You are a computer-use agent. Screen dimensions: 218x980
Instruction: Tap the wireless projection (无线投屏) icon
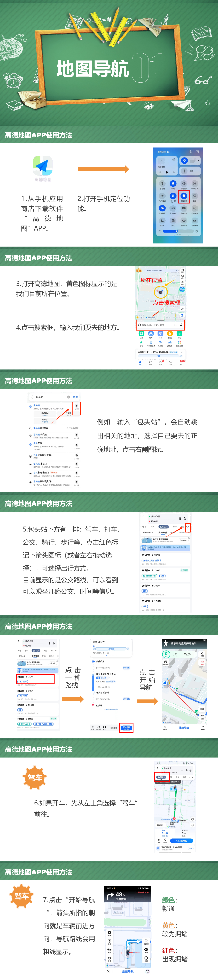pos(195,208)
